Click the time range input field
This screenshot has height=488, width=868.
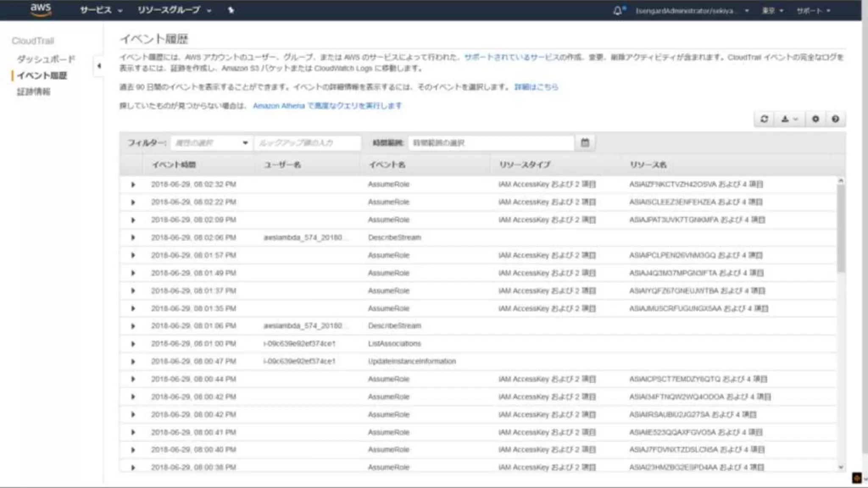point(491,143)
